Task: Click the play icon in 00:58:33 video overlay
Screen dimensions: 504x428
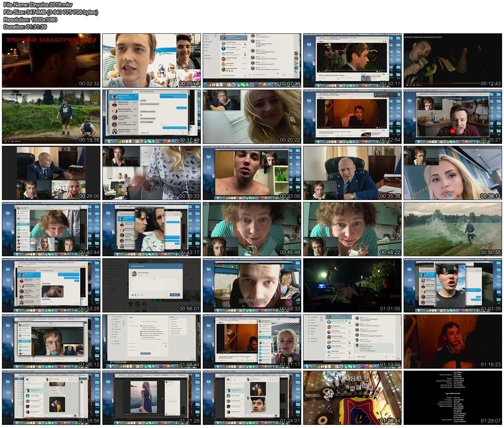Action: 252,300
